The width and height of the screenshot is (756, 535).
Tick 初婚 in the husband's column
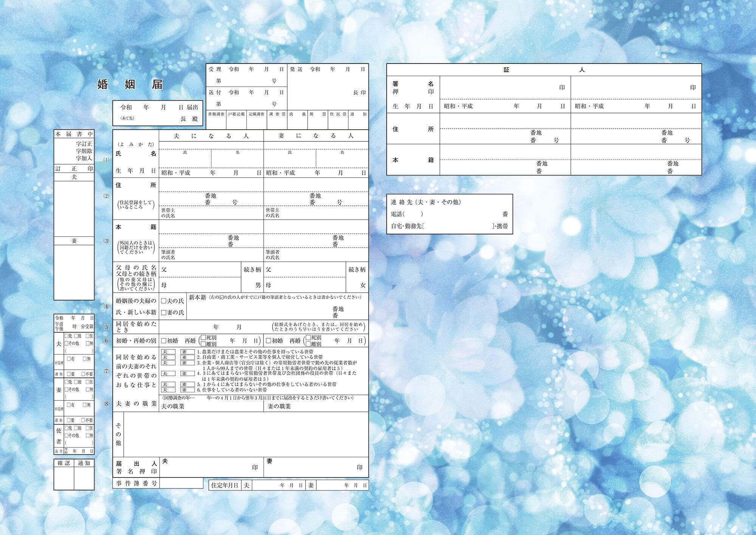click(164, 341)
